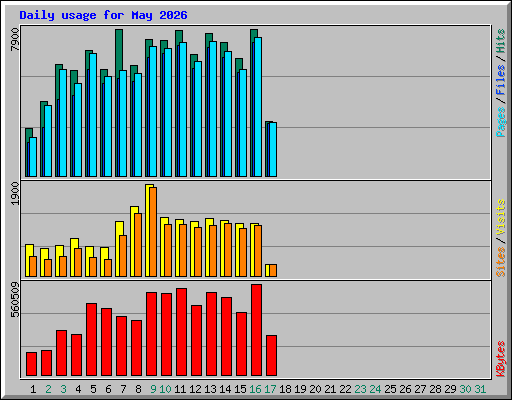This screenshot has height=400, width=512.
Task: Click the 'Hits' legend label
Action: coord(500,41)
